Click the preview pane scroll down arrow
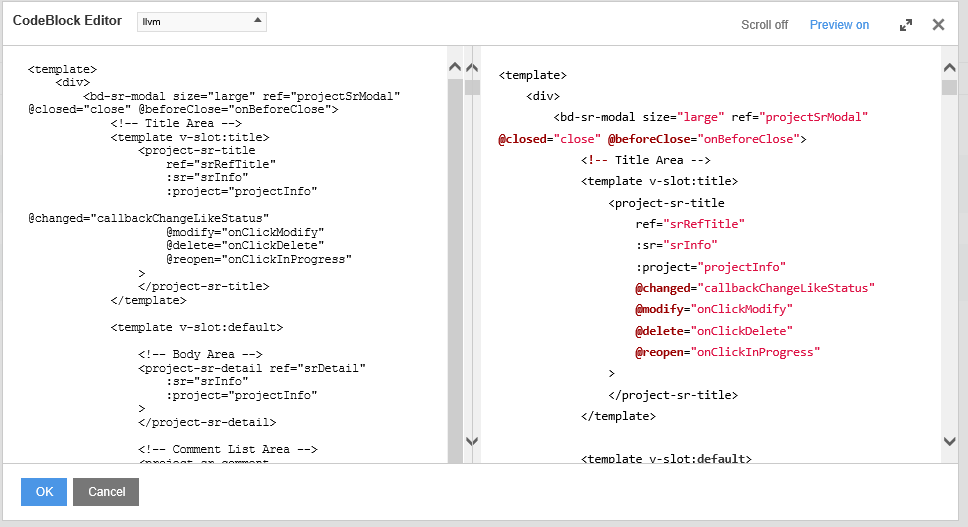The image size is (968, 527). [949, 441]
